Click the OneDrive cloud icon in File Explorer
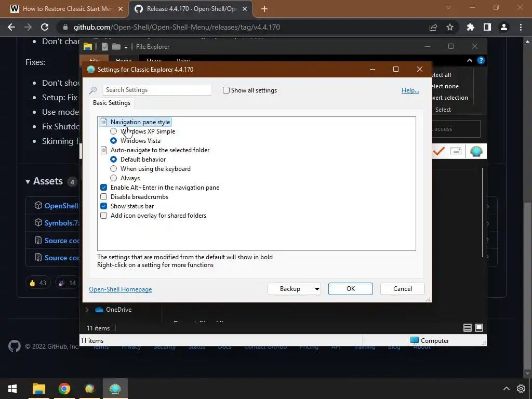Viewport: 532px width, 399px height. pyautogui.click(x=99, y=310)
